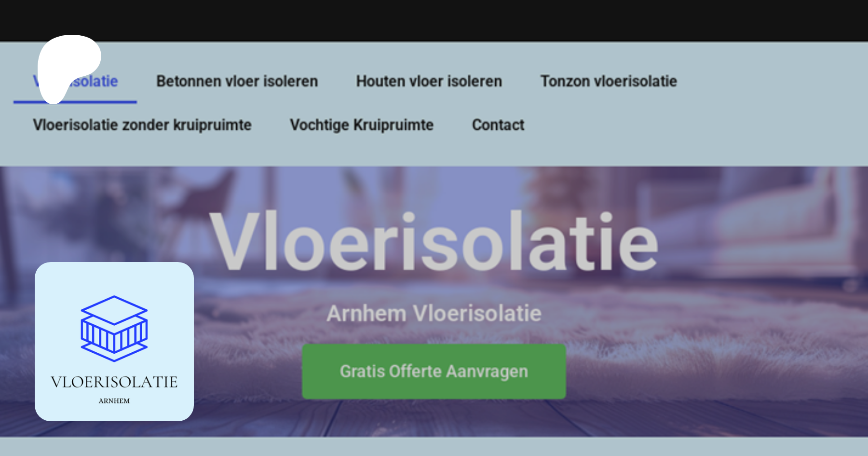Click the blue underline below active tab
This screenshot has height=456, width=868.
click(x=75, y=102)
